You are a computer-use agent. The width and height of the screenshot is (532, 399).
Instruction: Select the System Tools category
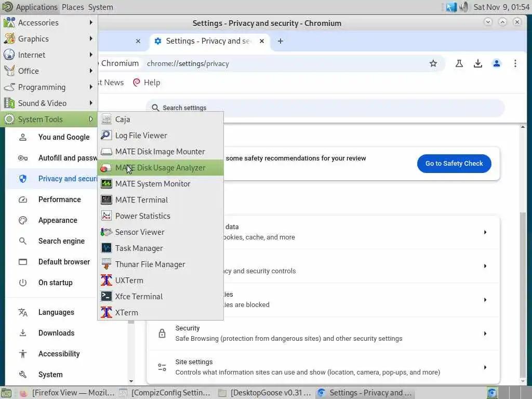coord(49,119)
